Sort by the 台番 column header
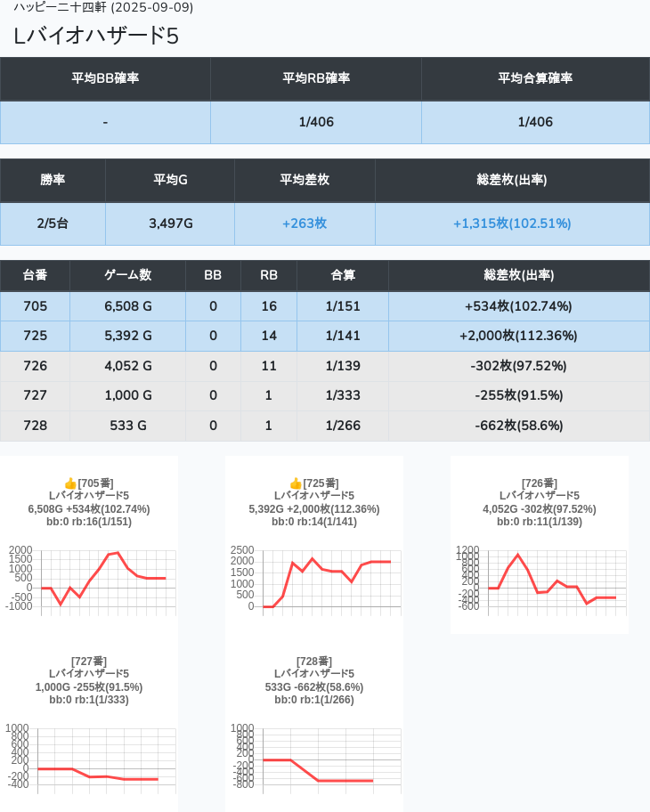 [35, 276]
